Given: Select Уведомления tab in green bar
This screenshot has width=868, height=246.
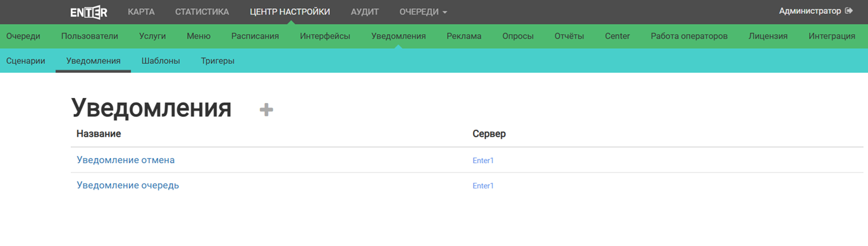Looking at the screenshot, I should pos(398,36).
